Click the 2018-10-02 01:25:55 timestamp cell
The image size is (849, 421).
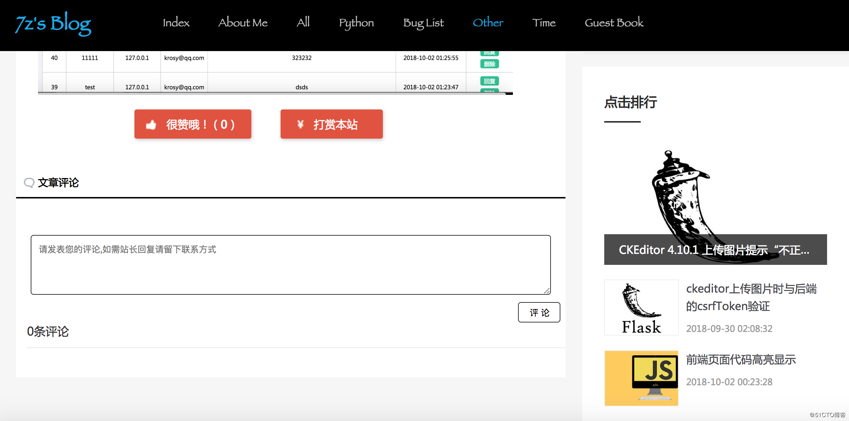pyautogui.click(x=431, y=58)
